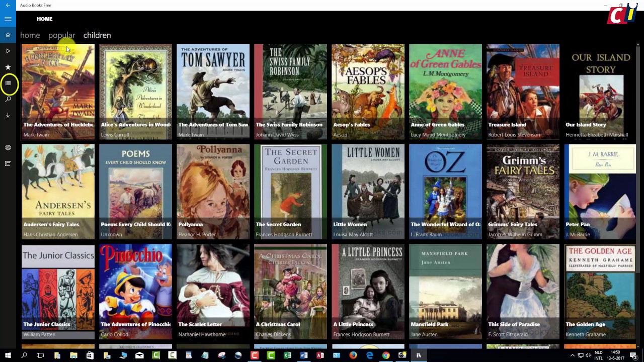Switch to the popular tab
Viewport: 644px width, 362px height.
[61, 35]
